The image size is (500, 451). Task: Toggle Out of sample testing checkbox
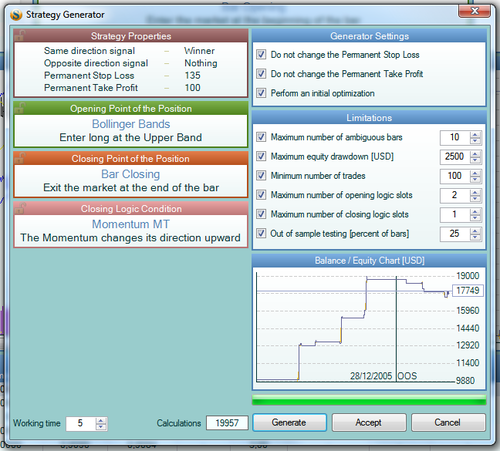261,233
